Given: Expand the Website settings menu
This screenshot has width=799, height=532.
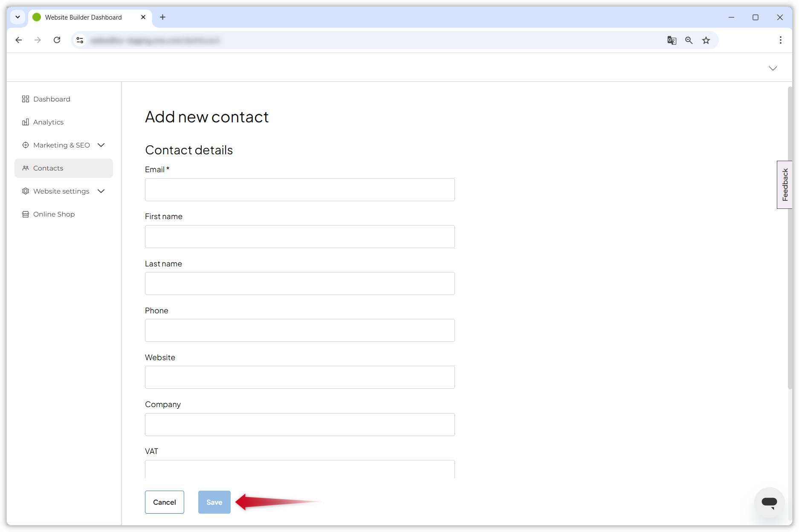Looking at the screenshot, I should pos(101,191).
